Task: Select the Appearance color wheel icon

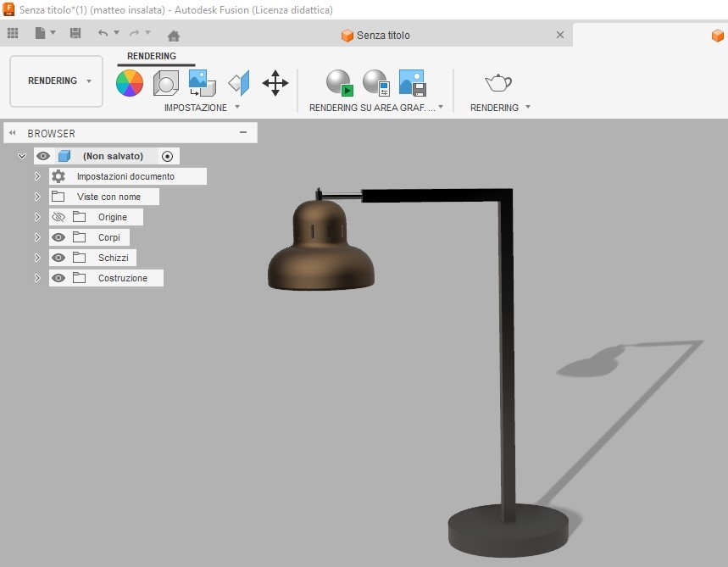Action: coord(129,83)
